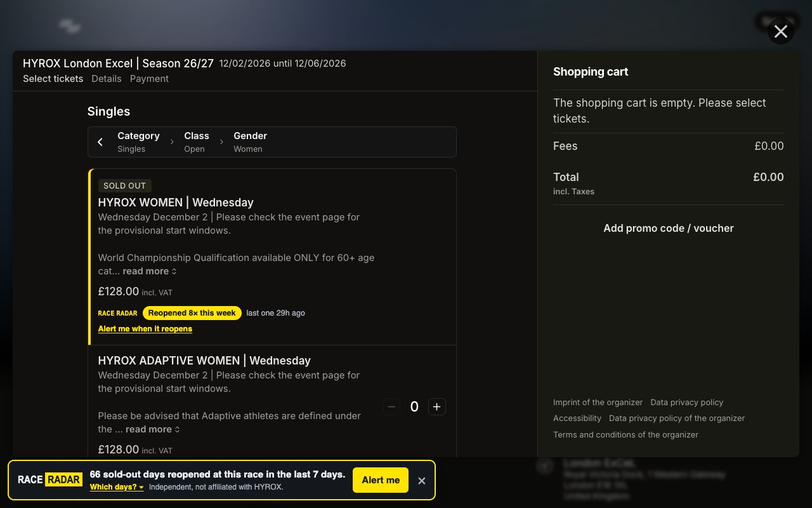The image size is (812, 508).
Task: Open the Category Singles breadcrumb
Action: tap(138, 142)
